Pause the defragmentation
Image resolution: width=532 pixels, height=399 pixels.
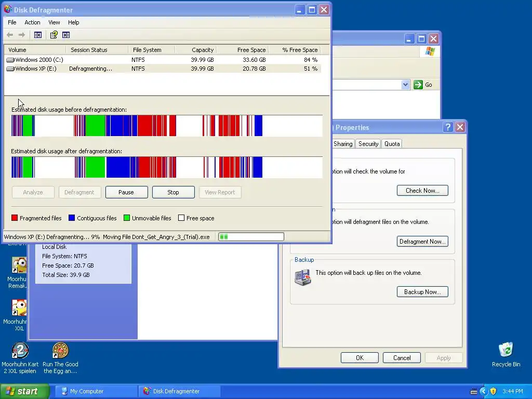tap(126, 192)
